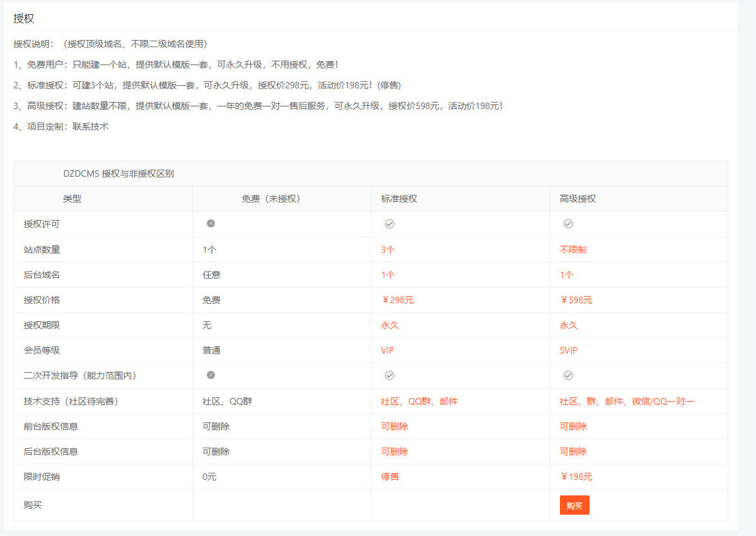
Task: Click the 社区、QQ群 support cell in free column
Action: pyautogui.click(x=228, y=401)
